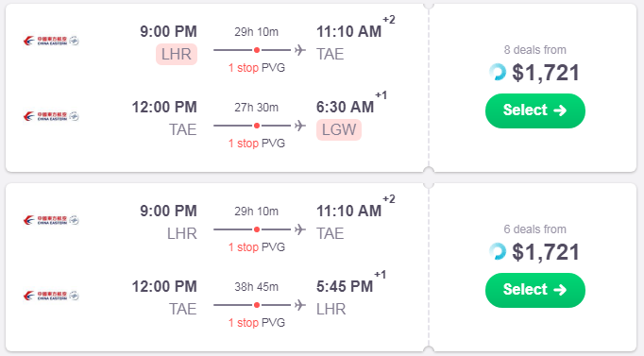Open the '8 deals from' text
The height and width of the screenshot is (356, 644).
click(535, 50)
